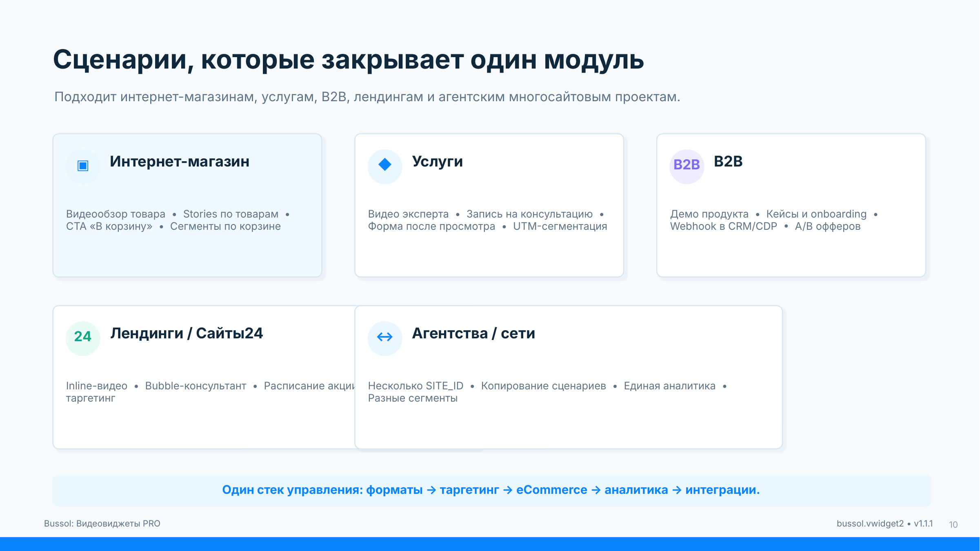Click the text таргетинг in Лендинги card
The image size is (980, 551).
tap(91, 398)
